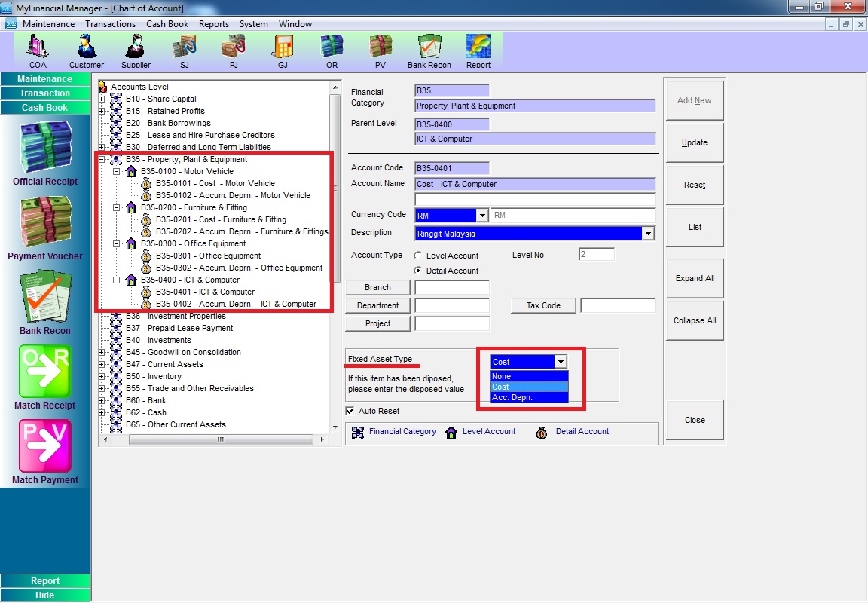Toggle the Auto Reset checkbox
This screenshot has height=603, width=868.
pos(350,411)
